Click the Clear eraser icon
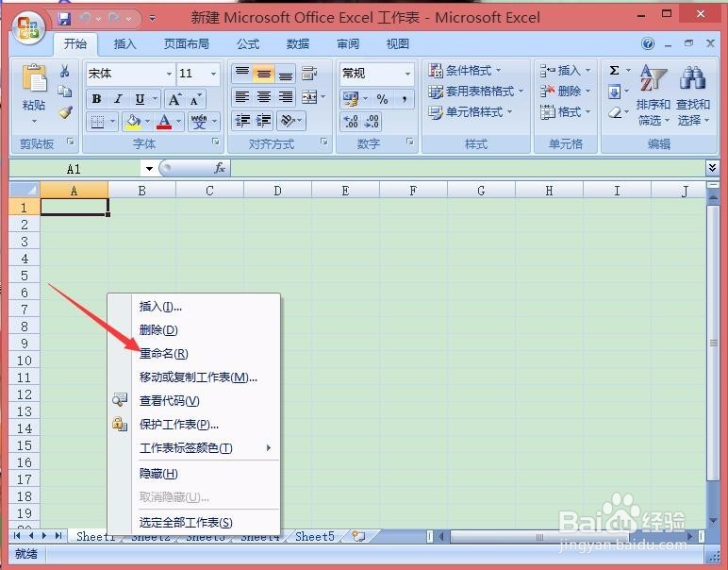 (614, 112)
